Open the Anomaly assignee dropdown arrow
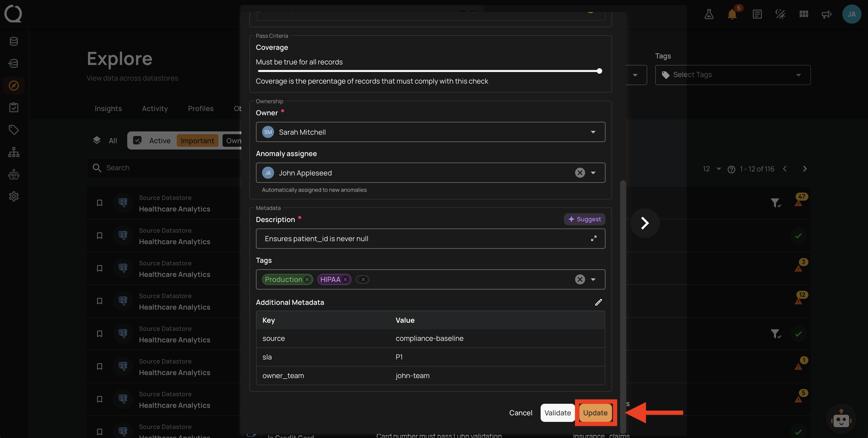 click(593, 173)
